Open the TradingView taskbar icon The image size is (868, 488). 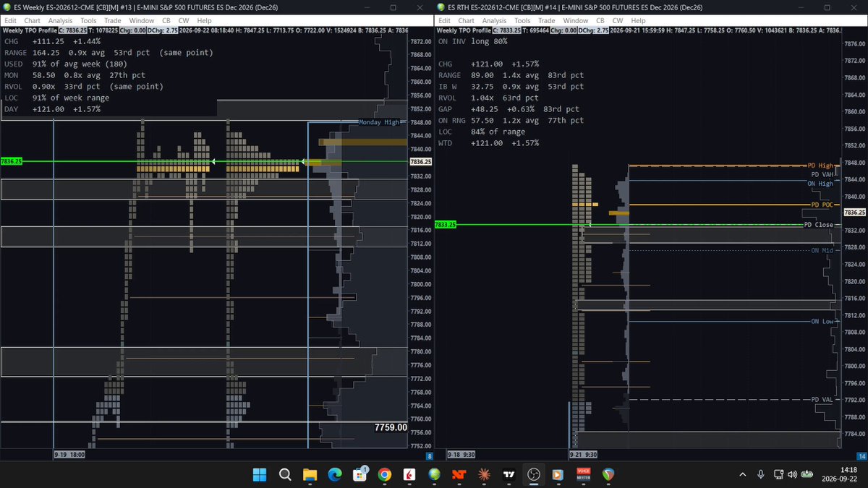(509, 474)
